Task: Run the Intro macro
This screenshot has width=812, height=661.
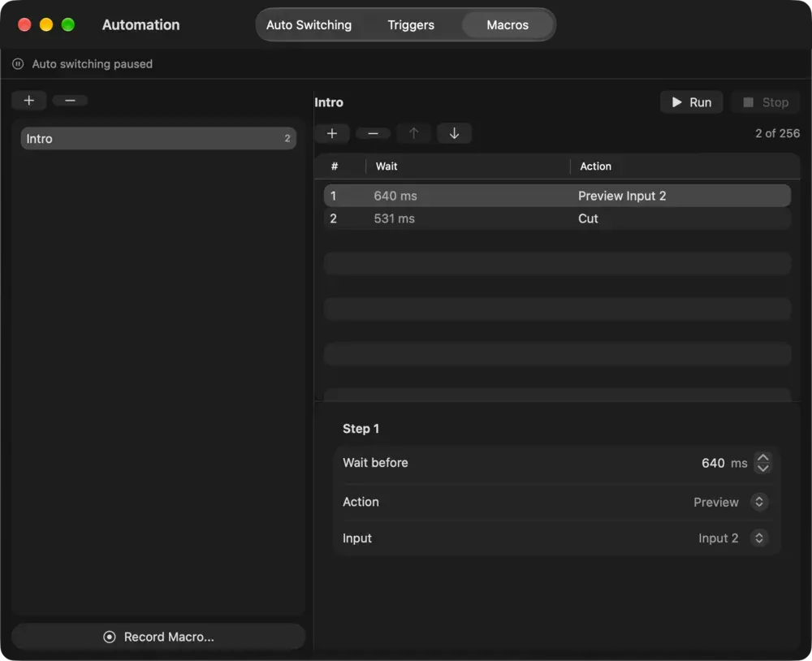Action: pos(691,102)
